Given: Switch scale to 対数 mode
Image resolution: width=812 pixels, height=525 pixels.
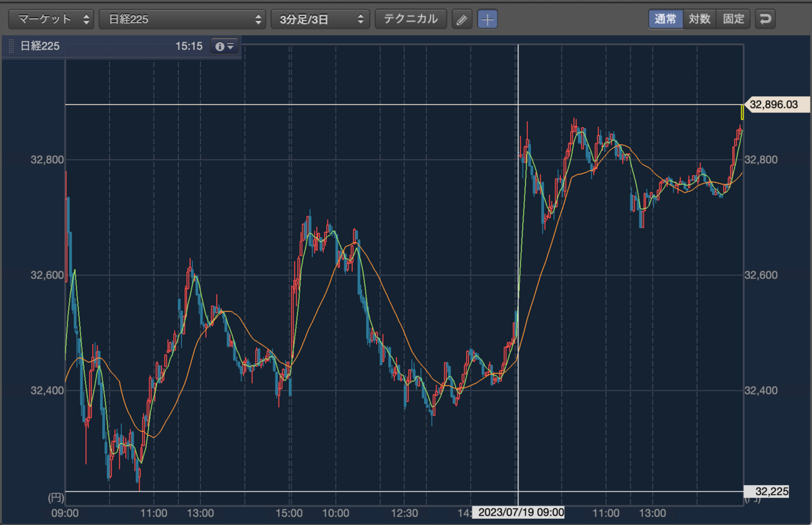Looking at the screenshot, I should pyautogui.click(x=700, y=19).
